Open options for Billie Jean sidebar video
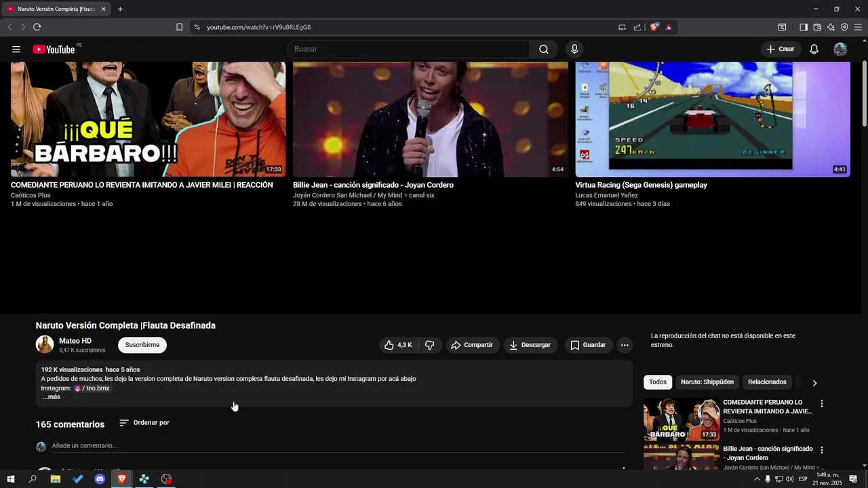Viewport: 868px width, 488px height. (x=822, y=450)
